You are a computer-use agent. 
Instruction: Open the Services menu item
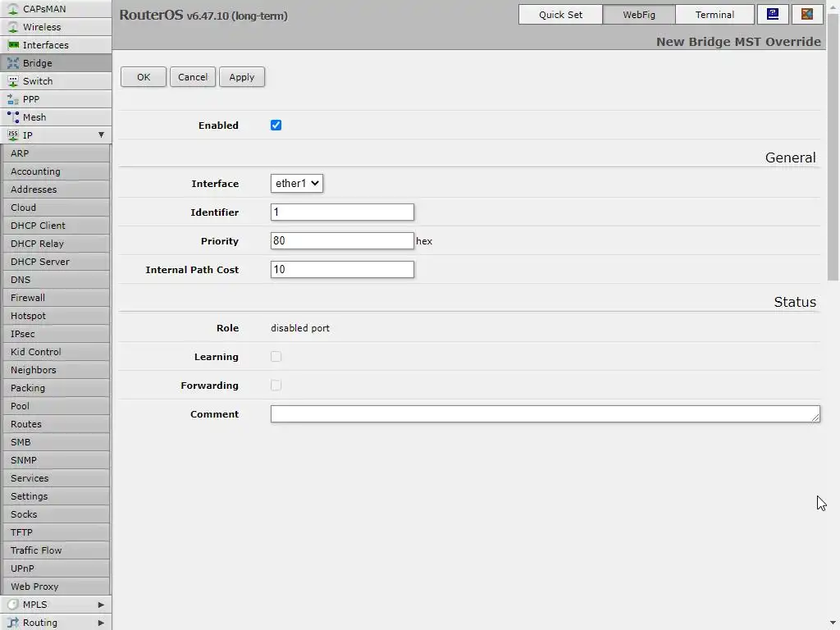(57, 478)
